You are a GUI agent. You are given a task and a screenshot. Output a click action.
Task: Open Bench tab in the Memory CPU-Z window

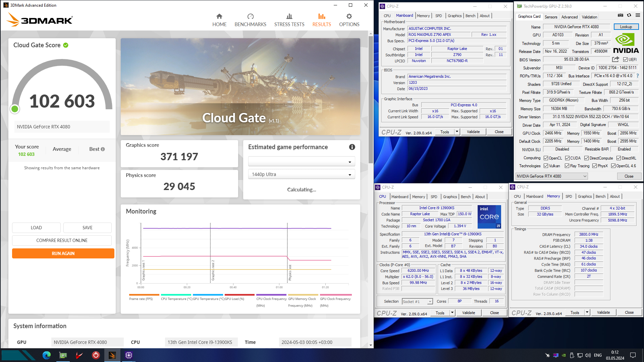coord(600,196)
